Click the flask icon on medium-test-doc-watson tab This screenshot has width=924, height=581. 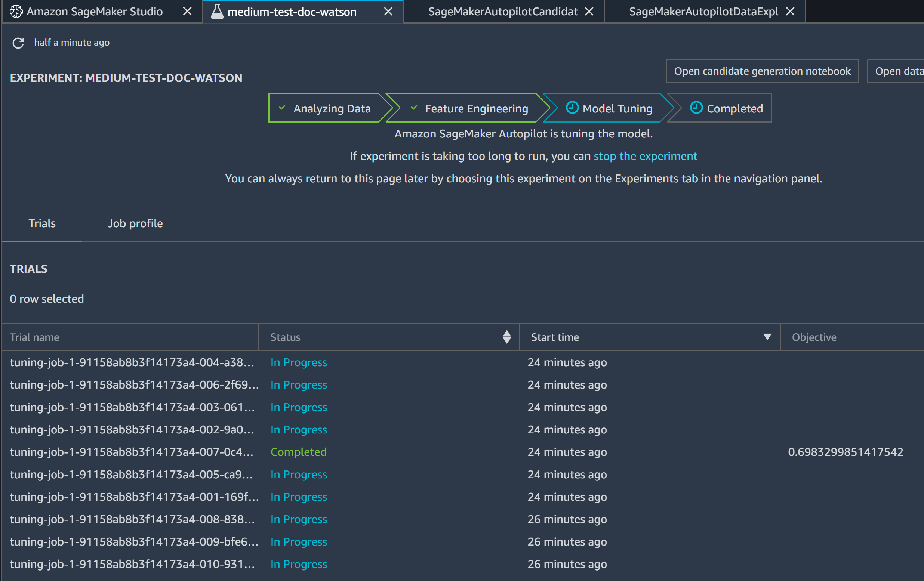point(217,12)
